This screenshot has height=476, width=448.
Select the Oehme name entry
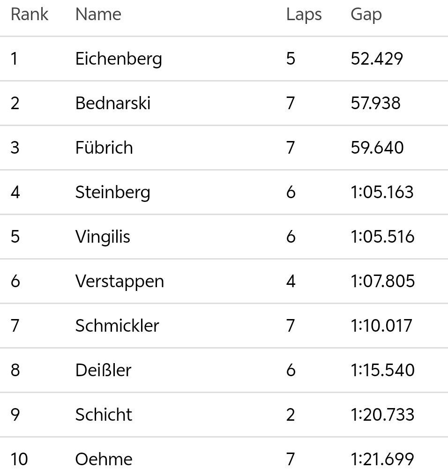tap(104, 459)
